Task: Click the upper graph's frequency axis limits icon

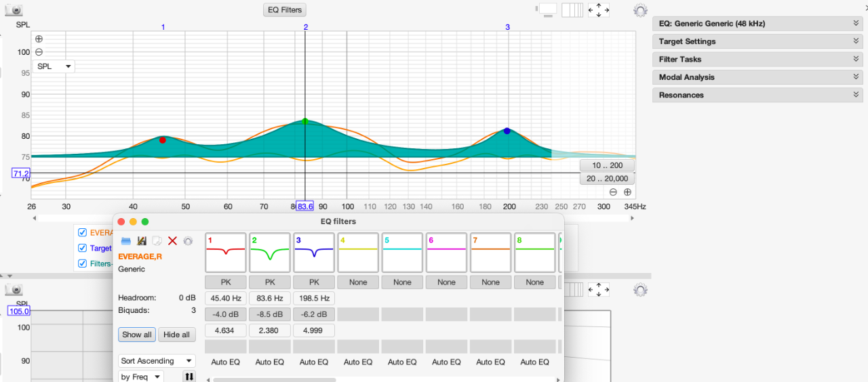Action: click(x=573, y=9)
